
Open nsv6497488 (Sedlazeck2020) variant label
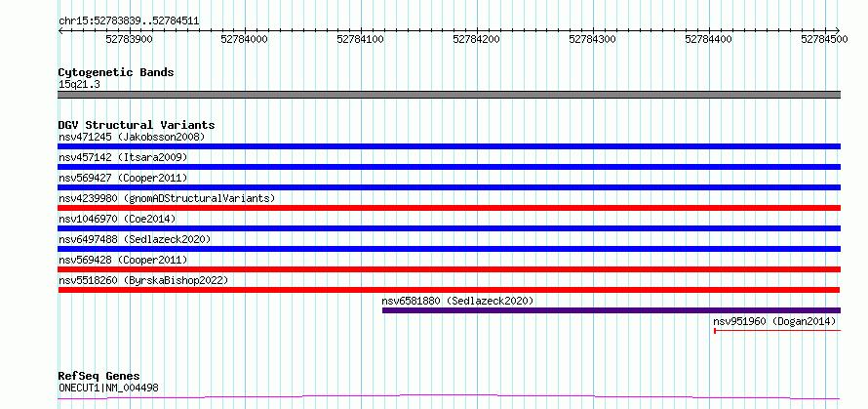pos(135,239)
